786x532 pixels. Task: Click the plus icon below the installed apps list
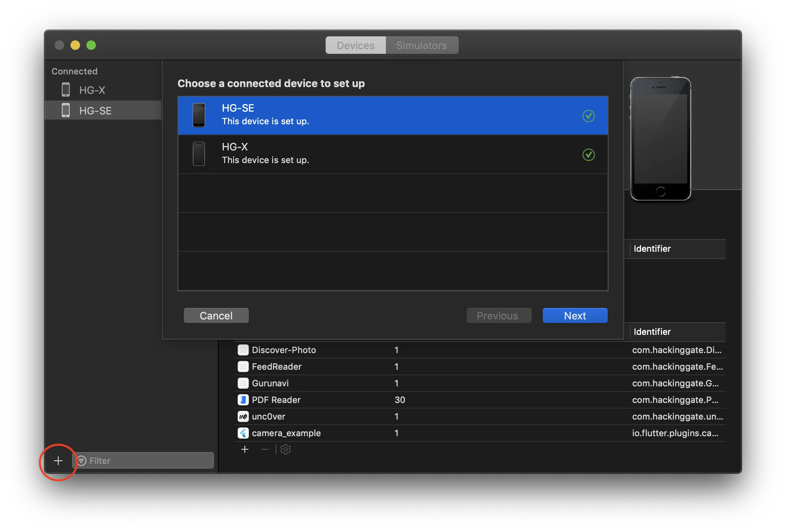click(x=245, y=449)
